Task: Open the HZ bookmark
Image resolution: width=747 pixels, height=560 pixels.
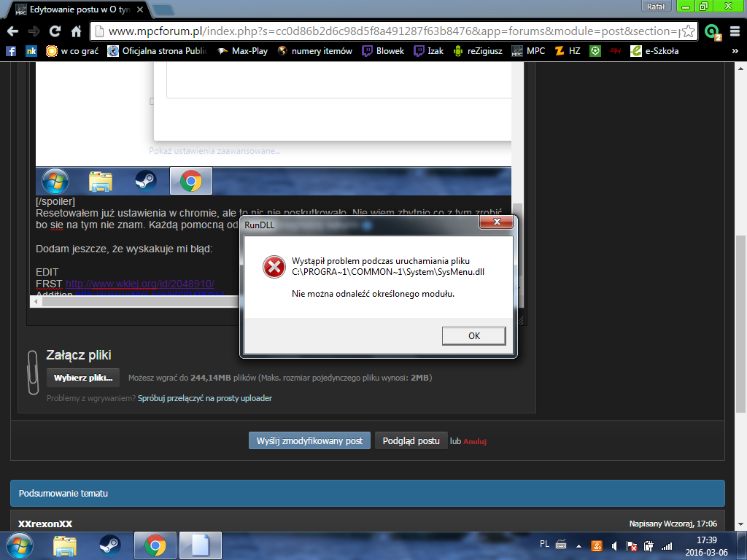Action: pyautogui.click(x=568, y=51)
